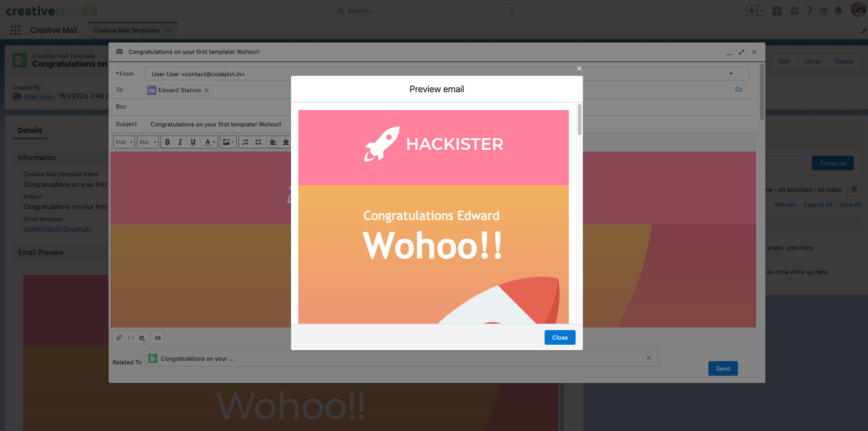This screenshot has width=868, height=431.
Task: Click the insert template icon
Action: (x=142, y=338)
